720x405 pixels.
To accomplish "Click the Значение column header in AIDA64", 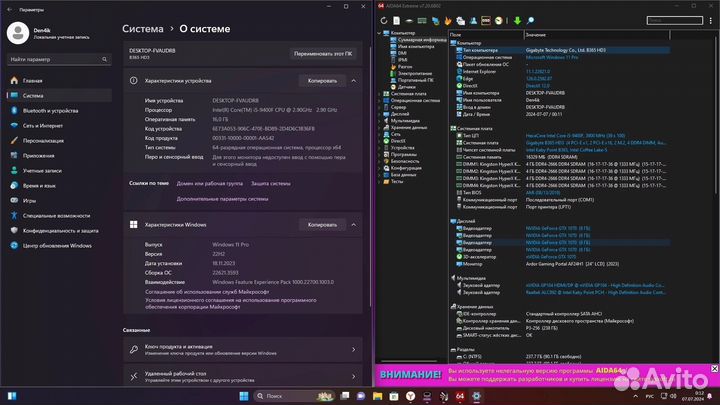I will [597, 35].
